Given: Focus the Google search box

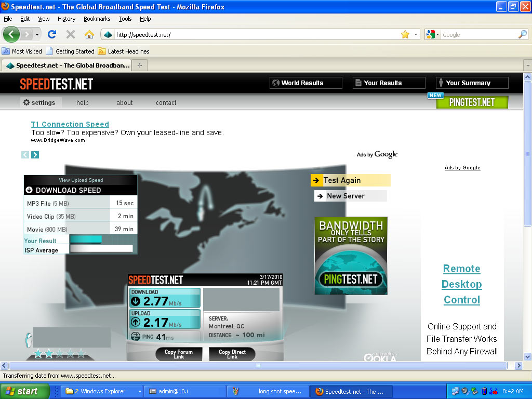Looking at the screenshot, I should coord(479,35).
